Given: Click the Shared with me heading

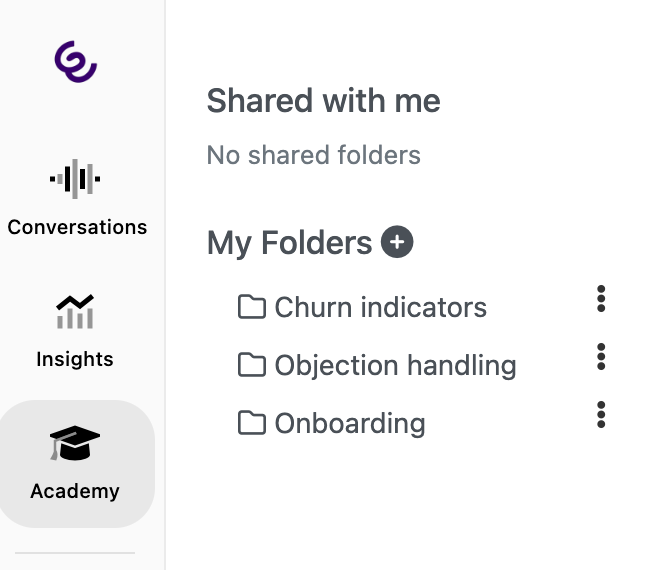Looking at the screenshot, I should 323,101.
